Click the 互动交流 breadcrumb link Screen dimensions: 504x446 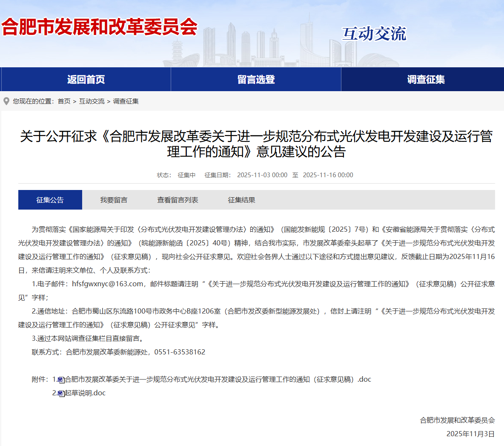(x=92, y=101)
